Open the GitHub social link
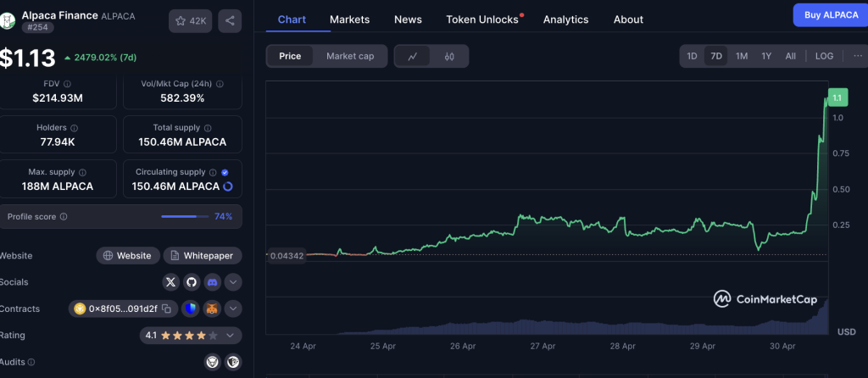 tap(192, 282)
